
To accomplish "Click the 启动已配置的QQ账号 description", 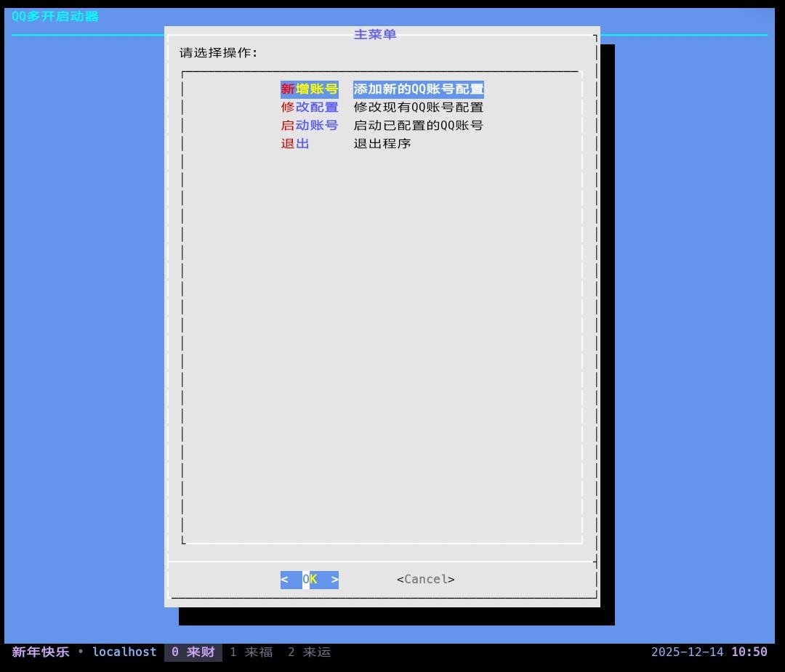I will pyautogui.click(x=419, y=126).
